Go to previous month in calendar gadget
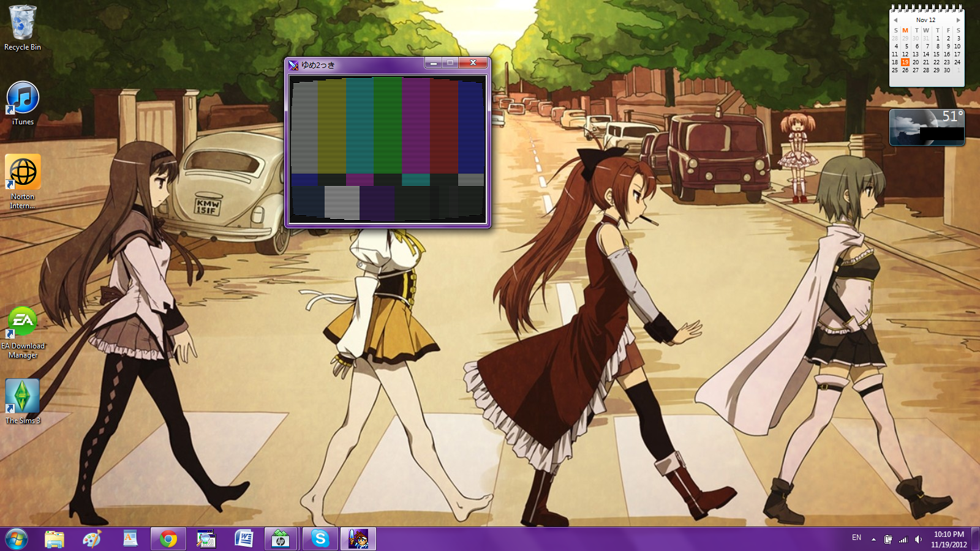The image size is (980, 551). (x=895, y=20)
